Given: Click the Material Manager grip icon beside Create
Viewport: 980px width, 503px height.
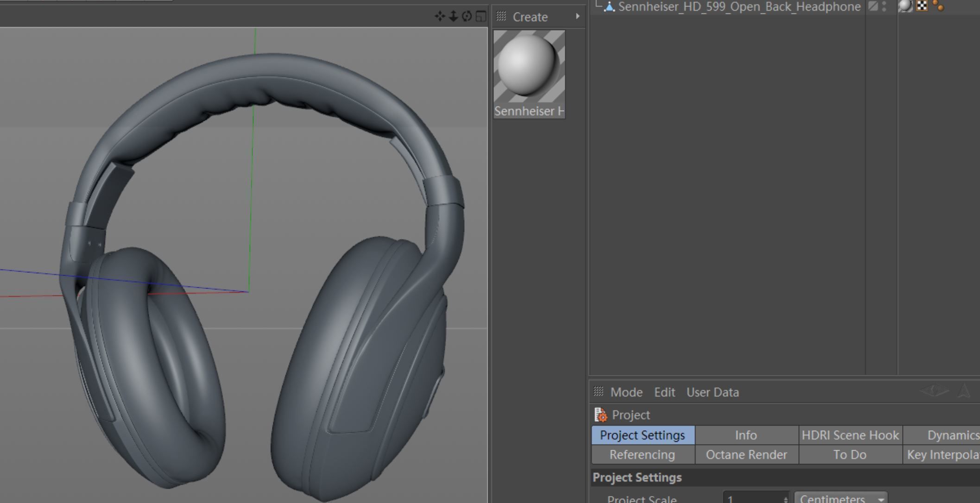Looking at the screenshot, I should [x=501, y=17].
